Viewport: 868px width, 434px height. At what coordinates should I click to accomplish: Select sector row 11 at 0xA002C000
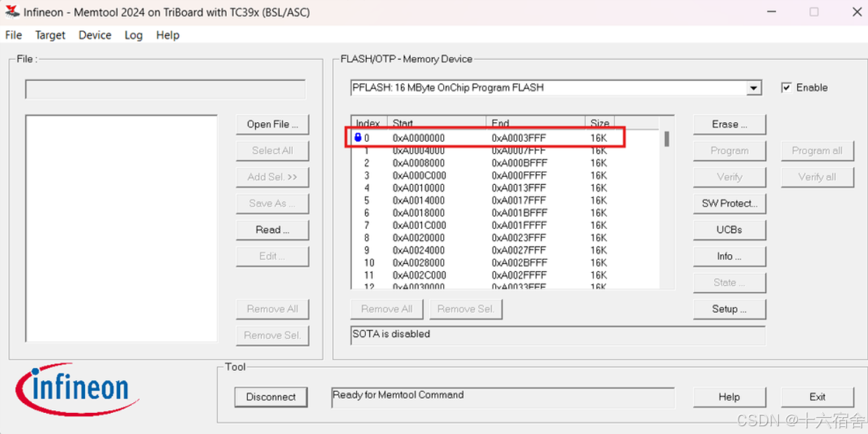(506, 275)
